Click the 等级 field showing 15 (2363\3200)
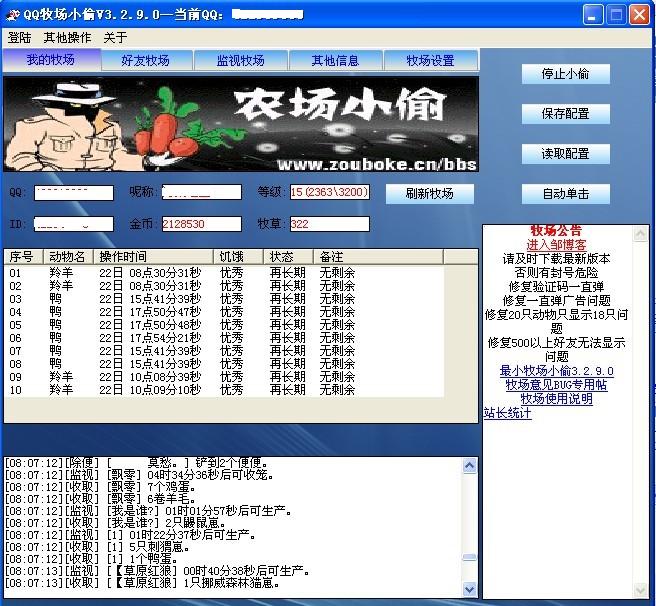Image resolution: width=656 pixels, height=606 pixels. pyautogui.click(x=330, y=193)
